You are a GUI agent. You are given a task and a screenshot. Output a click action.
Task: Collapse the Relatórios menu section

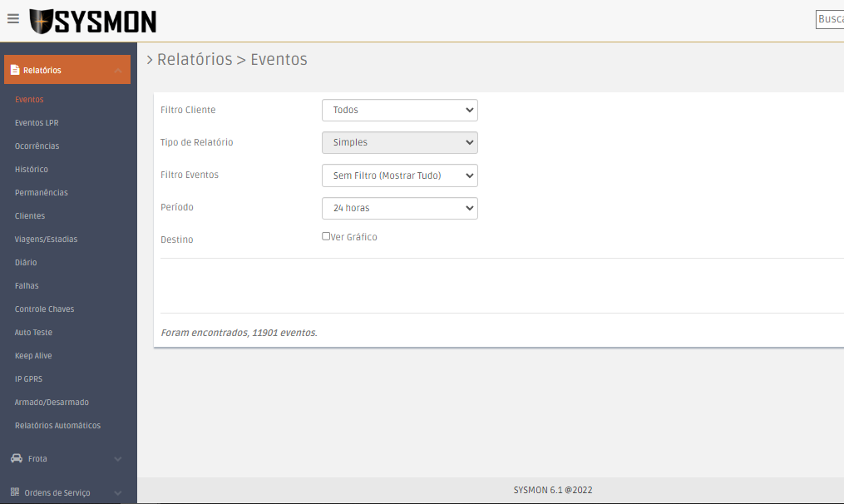(118, 71)
